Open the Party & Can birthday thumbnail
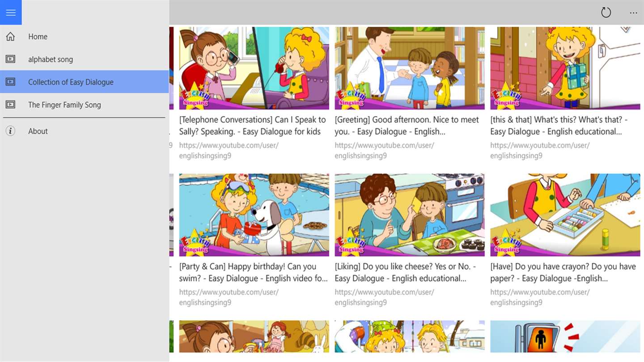Image resolution: width=644 pixels, height=362 pixels. click(x=254, y=215)
